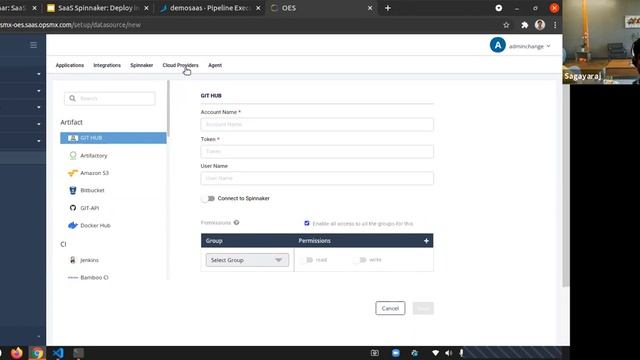Click the Permissions help question icon
640x360 pixels.
236,222
